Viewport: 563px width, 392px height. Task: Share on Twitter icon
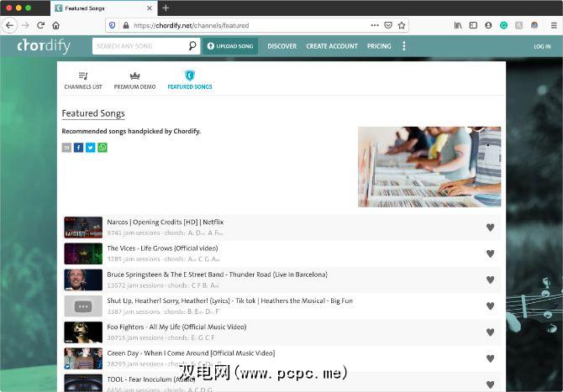coord(91,148)
